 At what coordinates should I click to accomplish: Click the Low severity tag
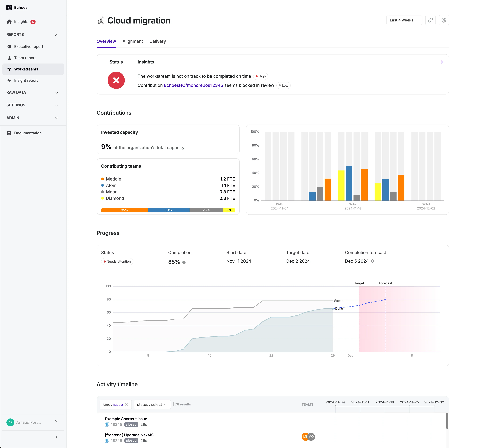(x=284, y=85)
